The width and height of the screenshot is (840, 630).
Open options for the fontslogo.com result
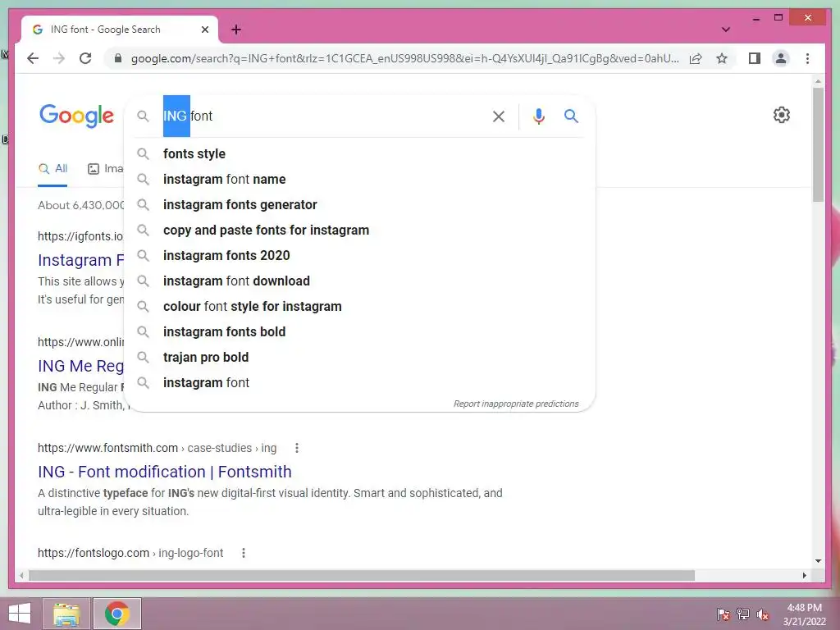[243, 553]
